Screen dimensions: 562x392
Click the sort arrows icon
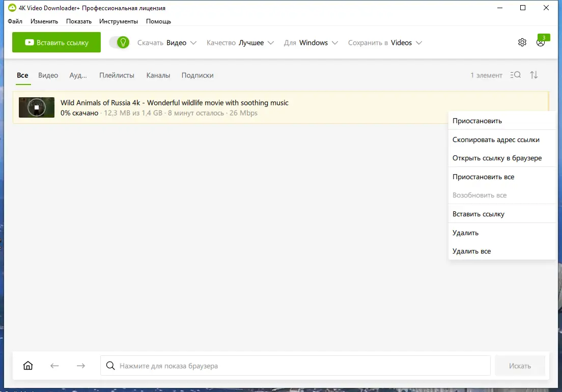click(x=534, y=75)
